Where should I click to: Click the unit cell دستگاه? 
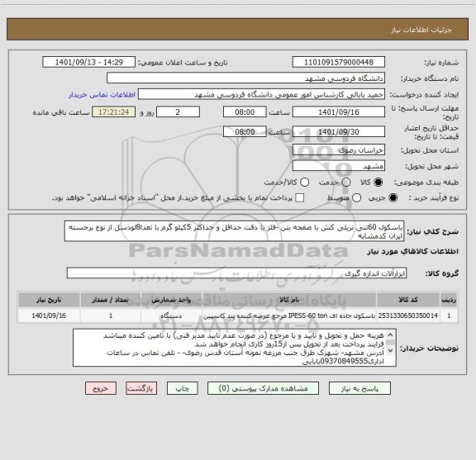171,315
